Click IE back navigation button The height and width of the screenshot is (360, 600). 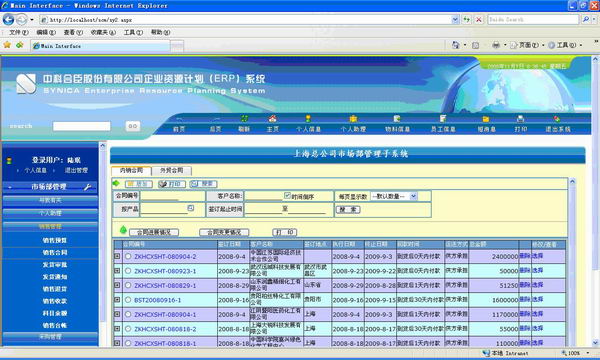[8, 19]
